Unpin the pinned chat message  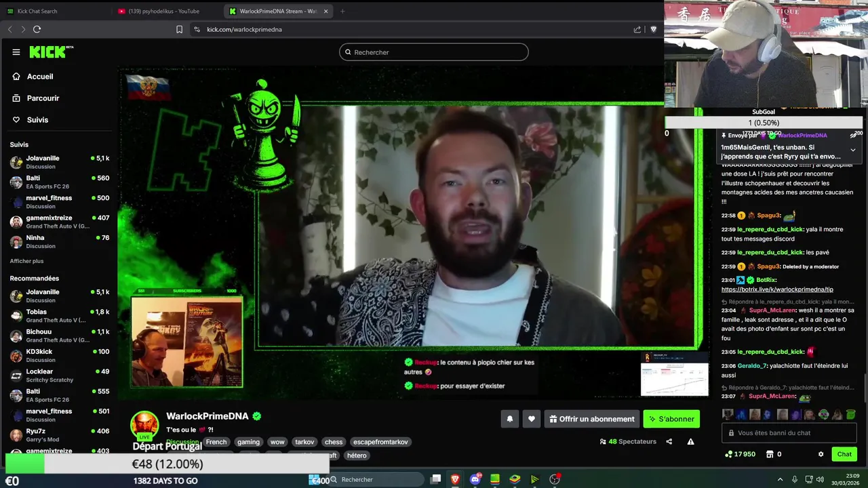(x=852, y=136)
